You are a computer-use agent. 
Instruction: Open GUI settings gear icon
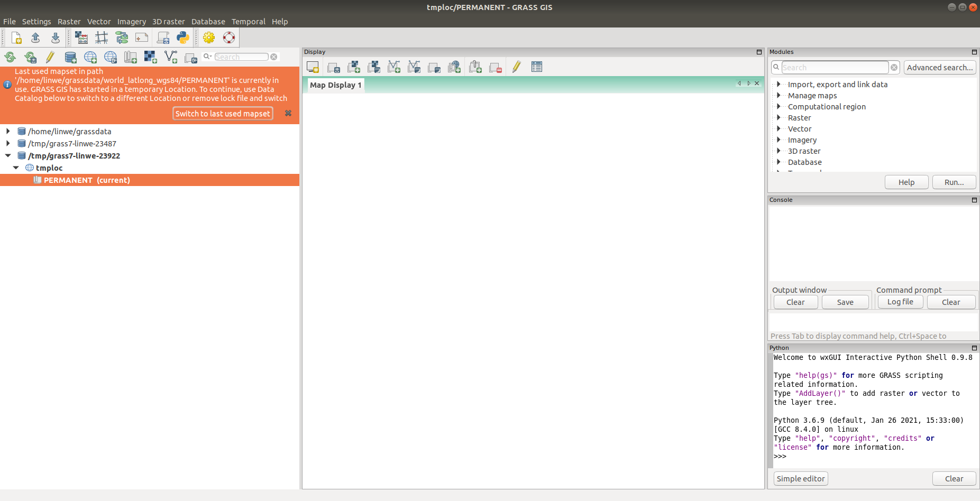[x=209, y=38]
